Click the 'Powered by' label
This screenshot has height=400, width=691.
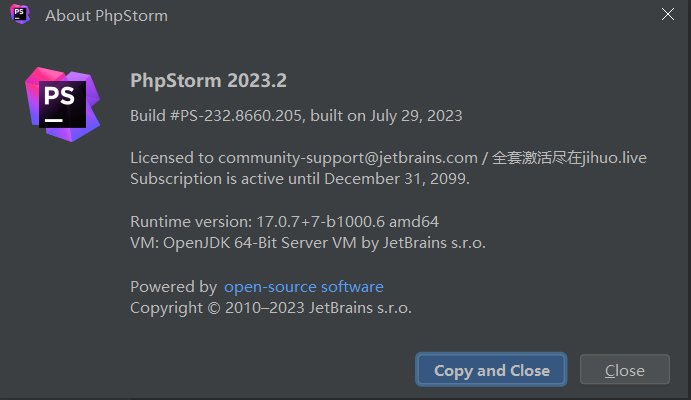[173, 287]
